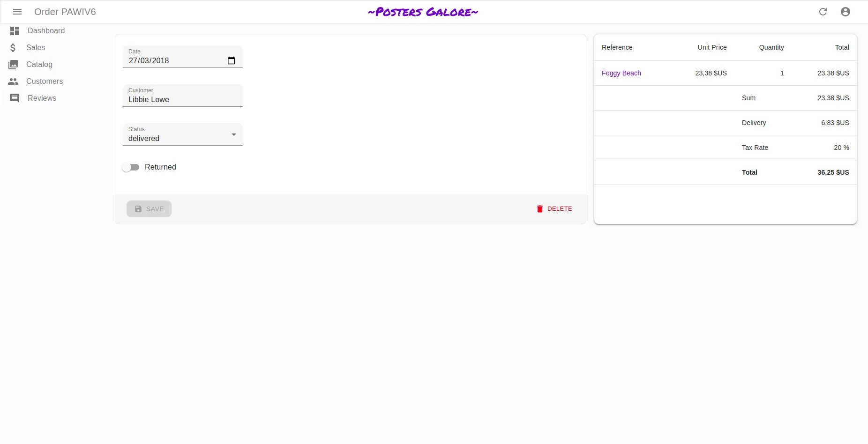868x444 pixels.
Task: Click the DELETE button
Action: (554, 209)
